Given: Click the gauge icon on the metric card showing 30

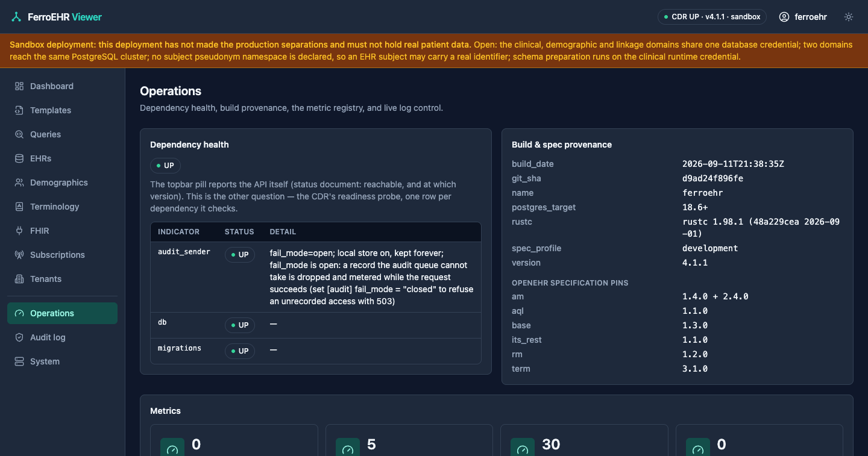Looking at the screenshot, I should pyautogui.click(x=523, y=449).
